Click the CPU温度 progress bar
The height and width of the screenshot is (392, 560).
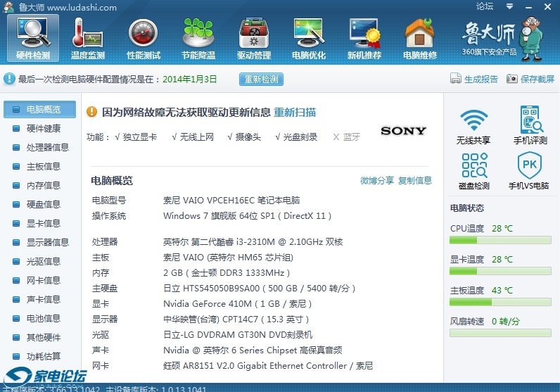click(x=501, y=241)
